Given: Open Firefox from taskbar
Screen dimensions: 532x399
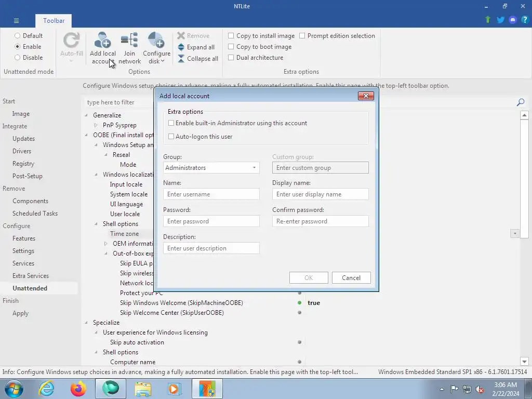Looking at the screenshot, I should (78, 389).
